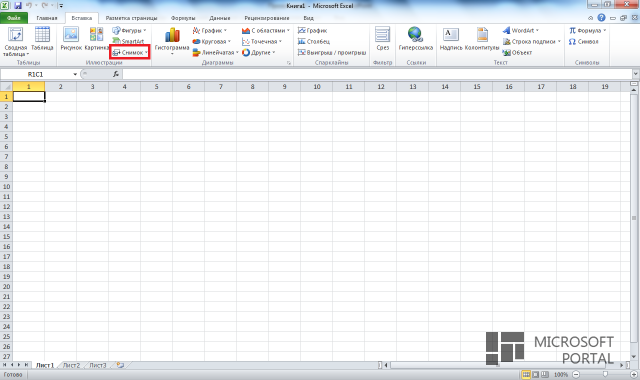
Task: Open the green File tab
Action: tap(14, 18)
